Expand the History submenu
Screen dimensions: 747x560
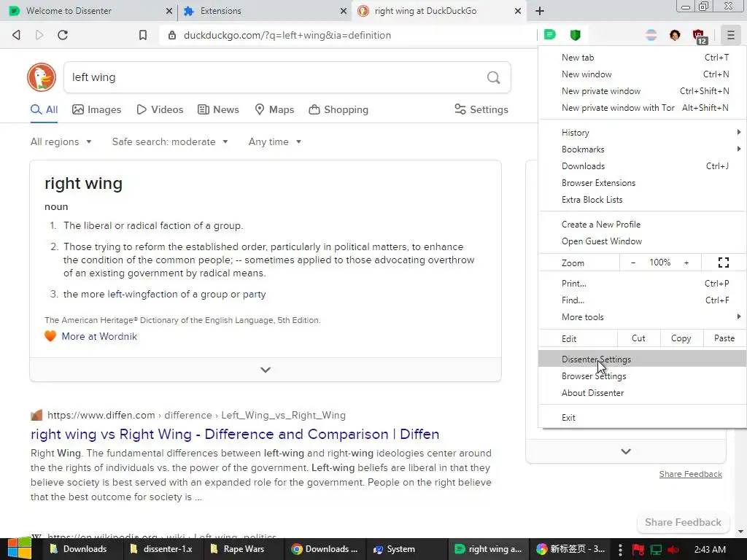point(642,133)
